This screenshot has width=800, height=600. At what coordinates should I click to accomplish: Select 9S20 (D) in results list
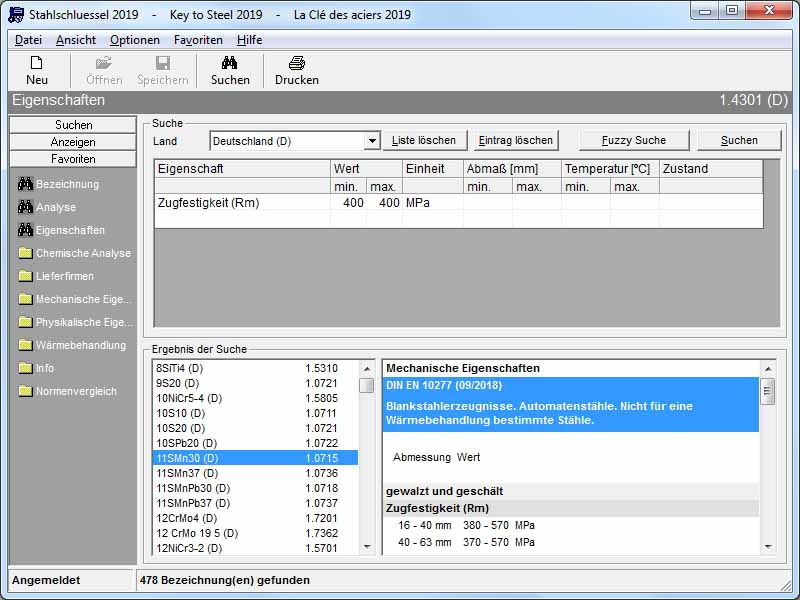click(x=255, y=383)
